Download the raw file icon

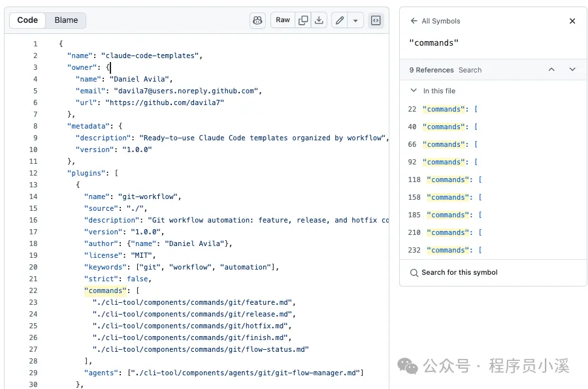click(319, 20)
